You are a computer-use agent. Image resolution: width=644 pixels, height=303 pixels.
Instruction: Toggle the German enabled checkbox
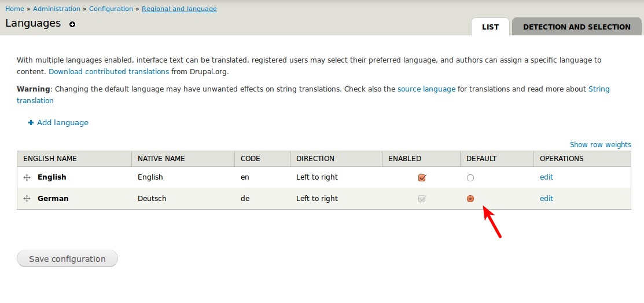[x=422, y=199]
